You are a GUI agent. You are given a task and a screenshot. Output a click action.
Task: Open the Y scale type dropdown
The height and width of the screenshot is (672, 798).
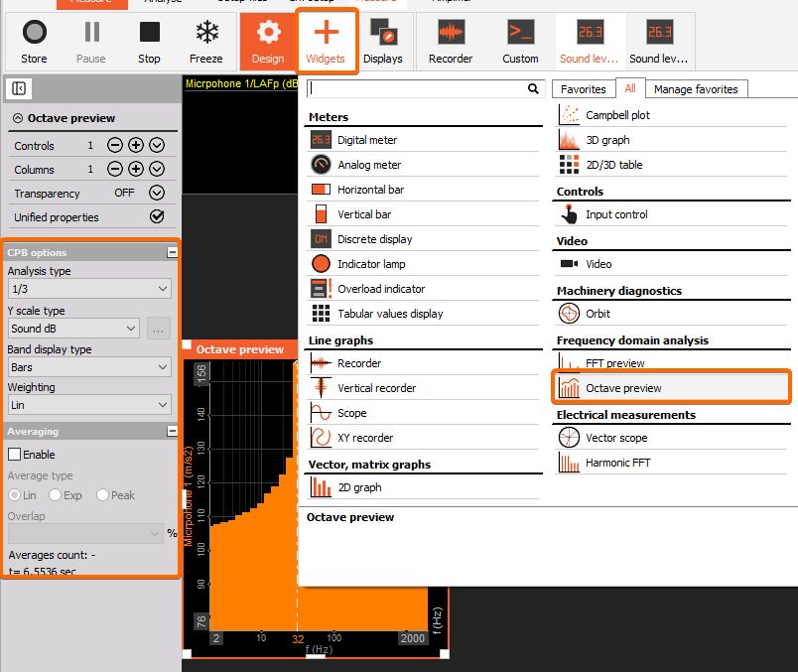point(73,329)
